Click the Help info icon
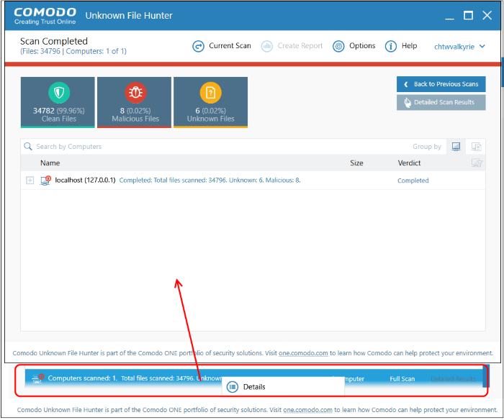This screenshot has height=420, width=504. click(x=391, y=46)
